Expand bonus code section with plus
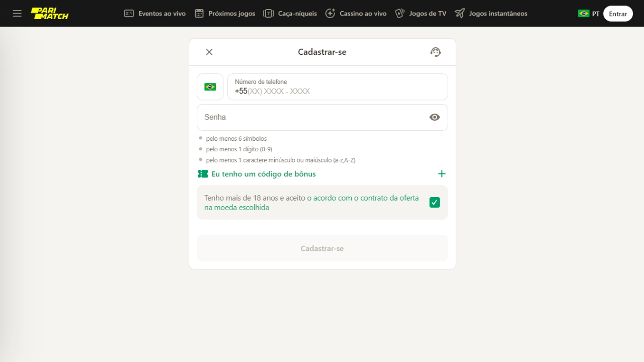 pos(442,174)
